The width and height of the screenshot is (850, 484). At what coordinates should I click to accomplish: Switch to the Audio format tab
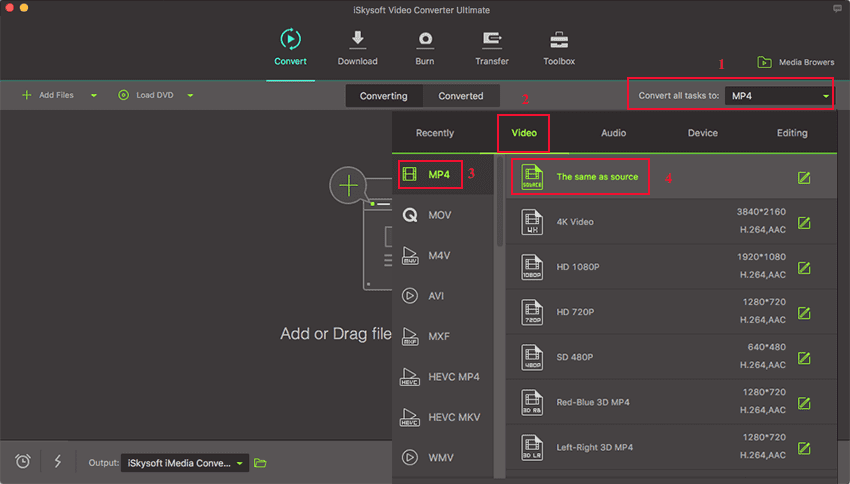(613, 133)
